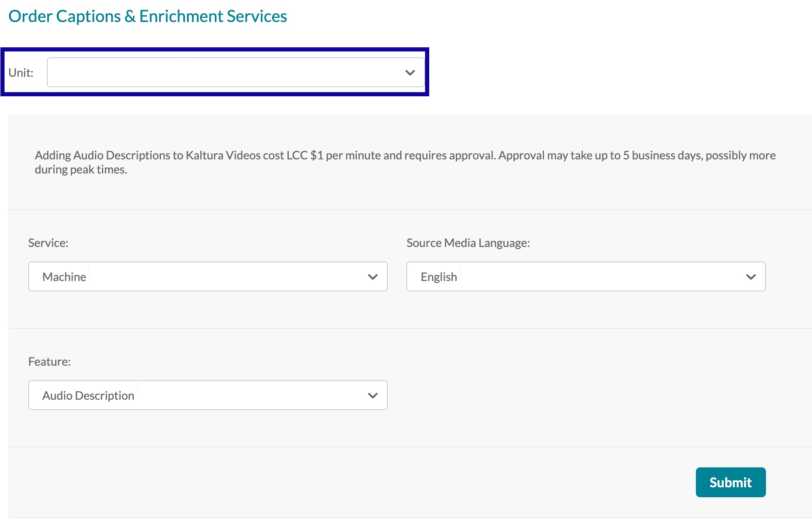Open the Service dropdown showing Machine
812x518 pixels.
pyautogui.click(x=208, y=276)
